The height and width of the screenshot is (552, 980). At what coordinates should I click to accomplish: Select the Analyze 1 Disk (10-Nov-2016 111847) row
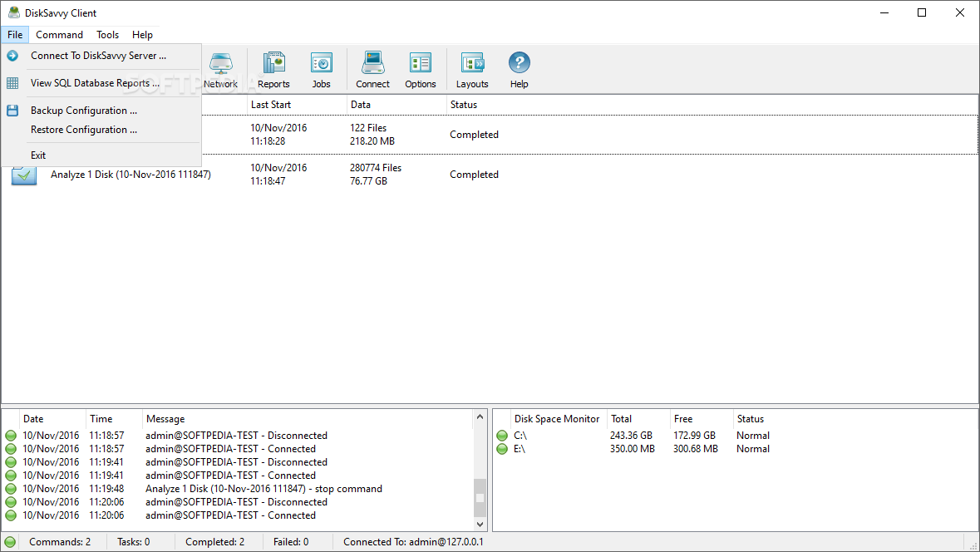(490, 175)
